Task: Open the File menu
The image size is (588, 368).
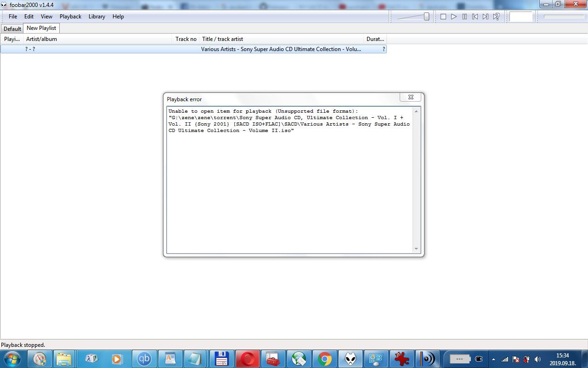Action: [x=13, y=17]
